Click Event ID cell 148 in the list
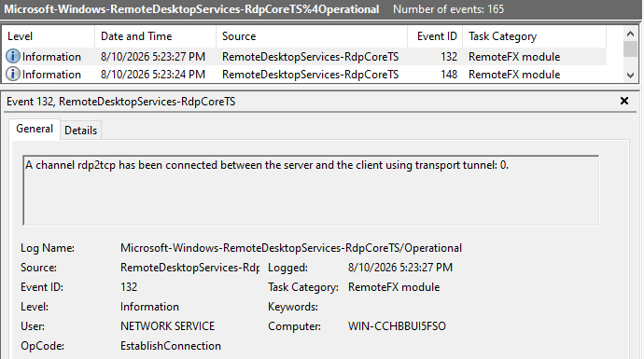The height and width of the screenshot is (359, 644). point(449,75)
